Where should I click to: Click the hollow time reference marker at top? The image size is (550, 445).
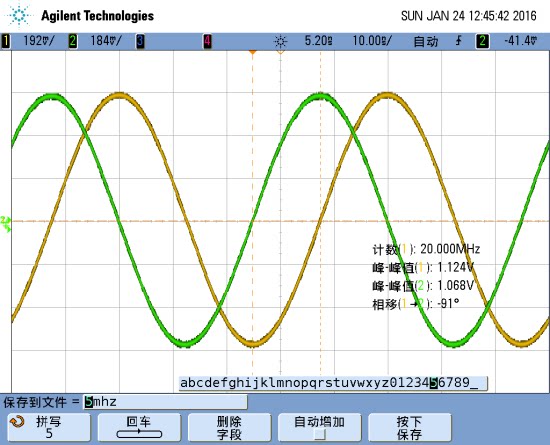point(280,52)
